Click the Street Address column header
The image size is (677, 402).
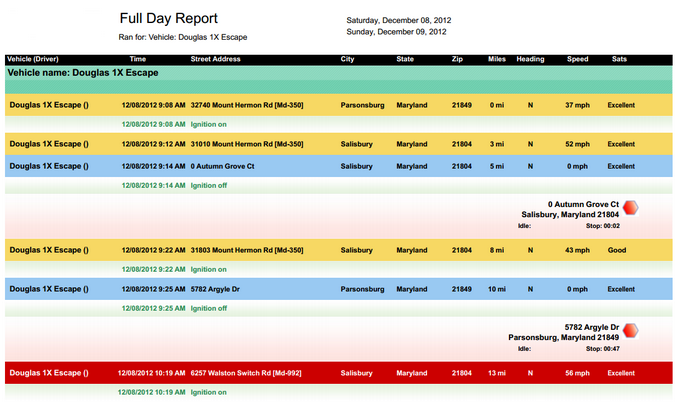[215, 59]
